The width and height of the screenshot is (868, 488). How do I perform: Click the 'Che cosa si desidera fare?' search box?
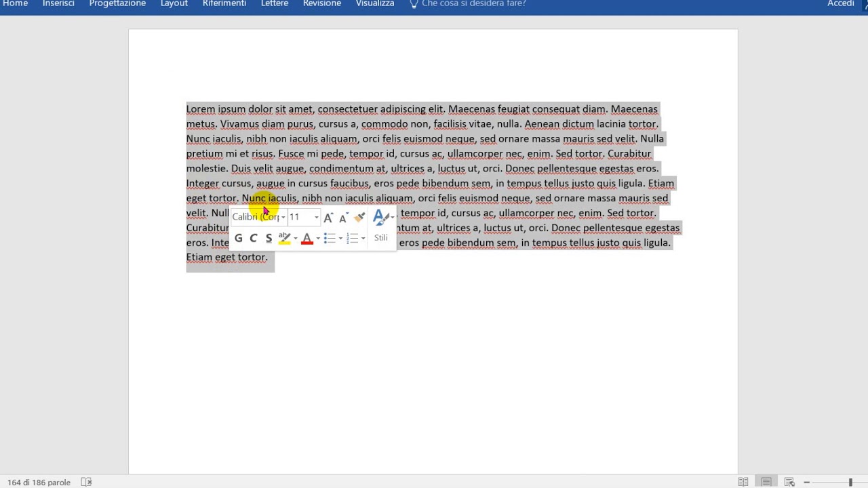[473, 4]
